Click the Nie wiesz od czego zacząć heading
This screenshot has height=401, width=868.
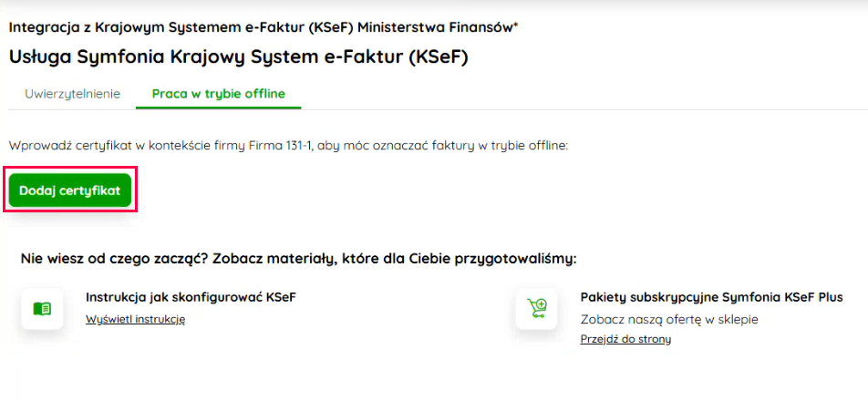298,259
